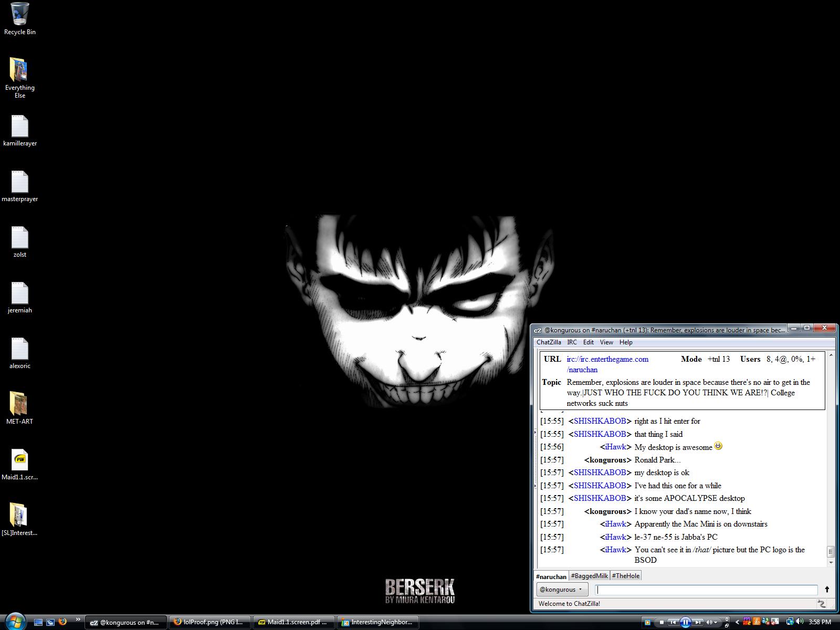Open the ChatZilla menu

pyautogui.click(x=549, y=342)
